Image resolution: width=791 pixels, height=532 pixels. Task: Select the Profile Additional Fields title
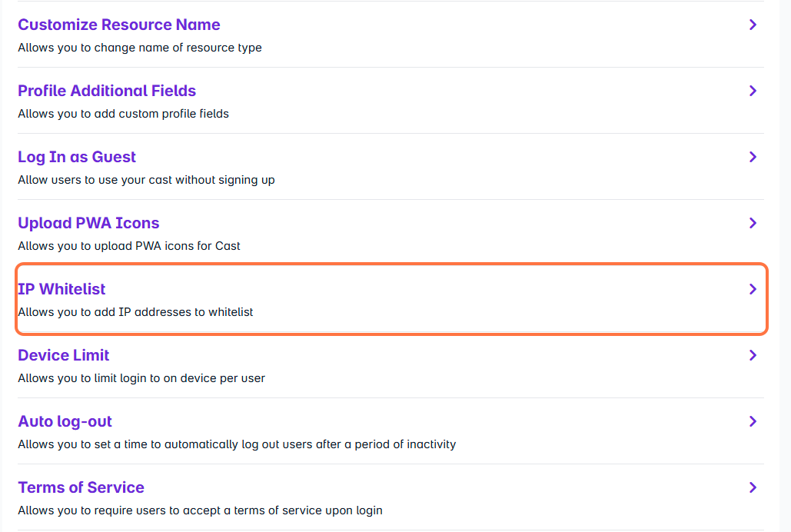(x=107, y=91)
